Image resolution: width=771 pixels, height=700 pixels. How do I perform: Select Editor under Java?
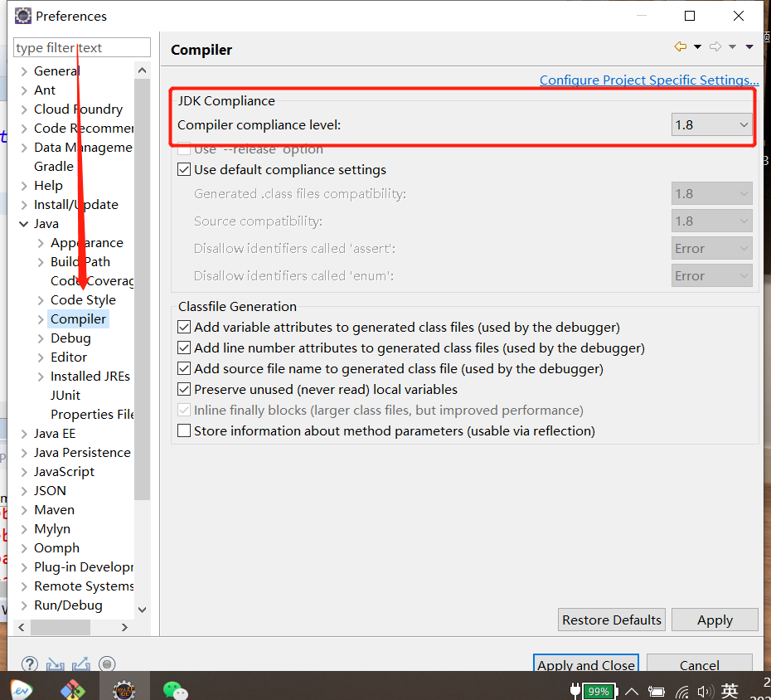[x=69, y=357]
